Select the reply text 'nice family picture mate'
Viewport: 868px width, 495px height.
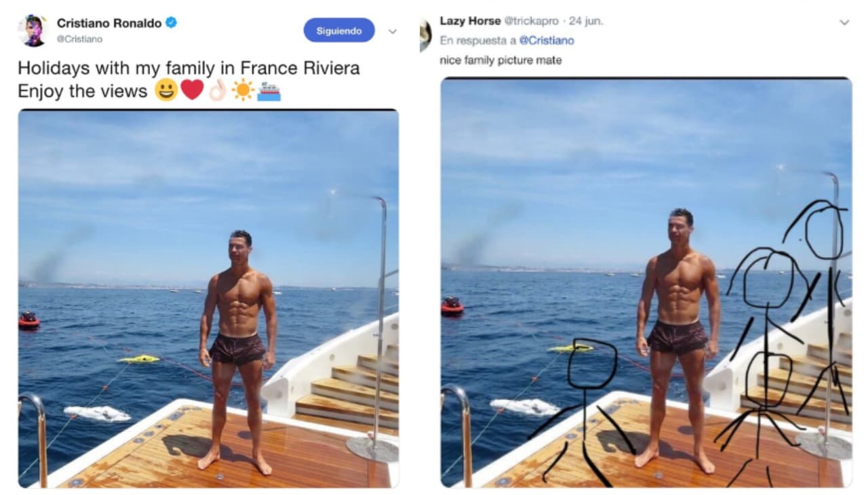pos(501,60)
